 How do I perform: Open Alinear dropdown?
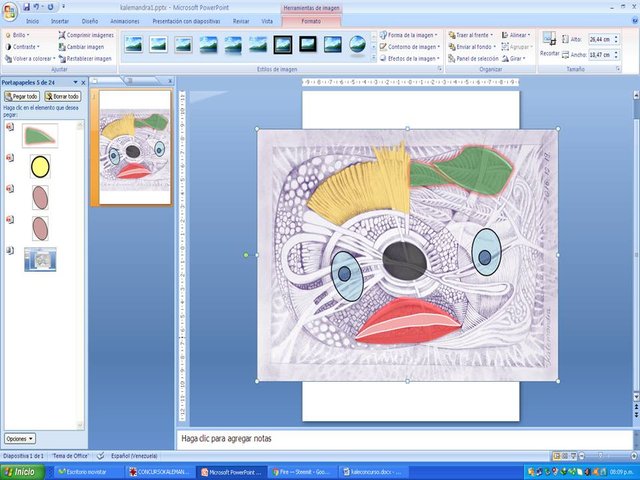click(x=516, y=35)
